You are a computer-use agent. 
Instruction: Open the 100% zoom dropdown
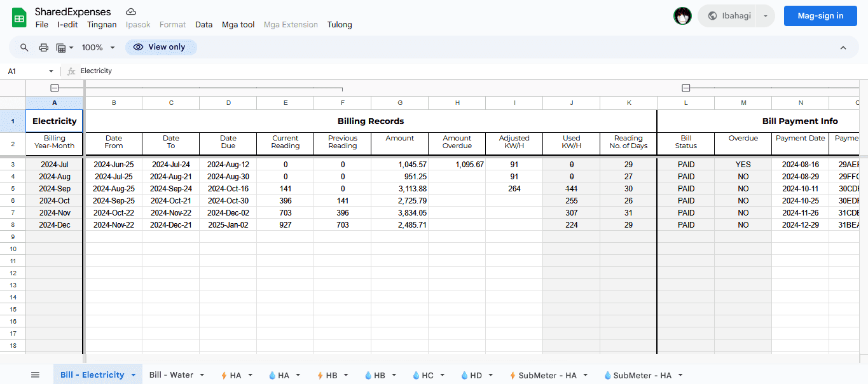[x=99, y=48]
